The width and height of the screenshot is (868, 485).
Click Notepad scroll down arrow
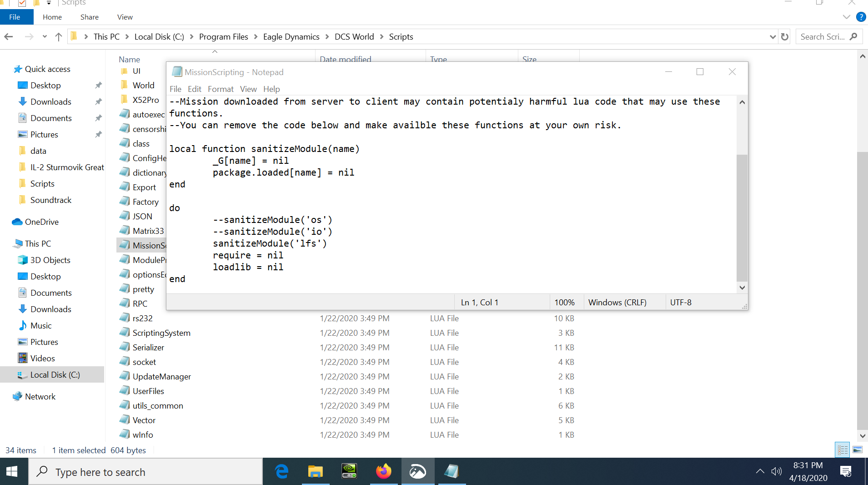click(x=742, y=288)
